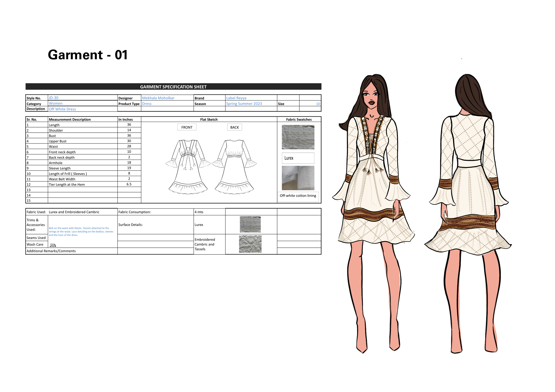Image resolution: width=555 pixels, height=392 pixels.
Task: Click the size value 10 cell
Action: (x=318, y=104)
